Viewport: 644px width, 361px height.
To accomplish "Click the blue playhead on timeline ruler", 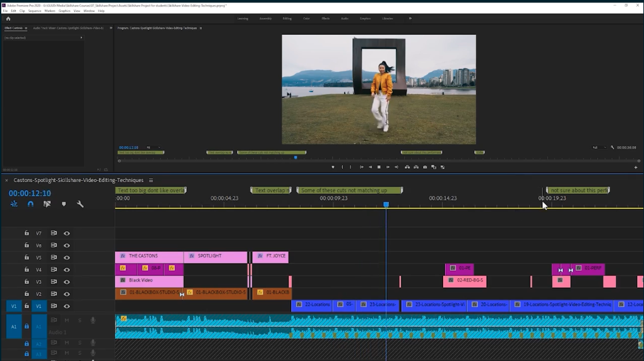I will click(386, 204).
